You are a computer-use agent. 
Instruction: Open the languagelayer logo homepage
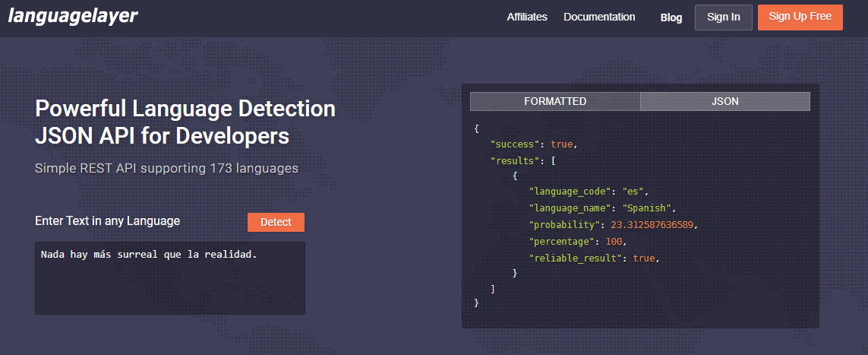pos(72,16)
